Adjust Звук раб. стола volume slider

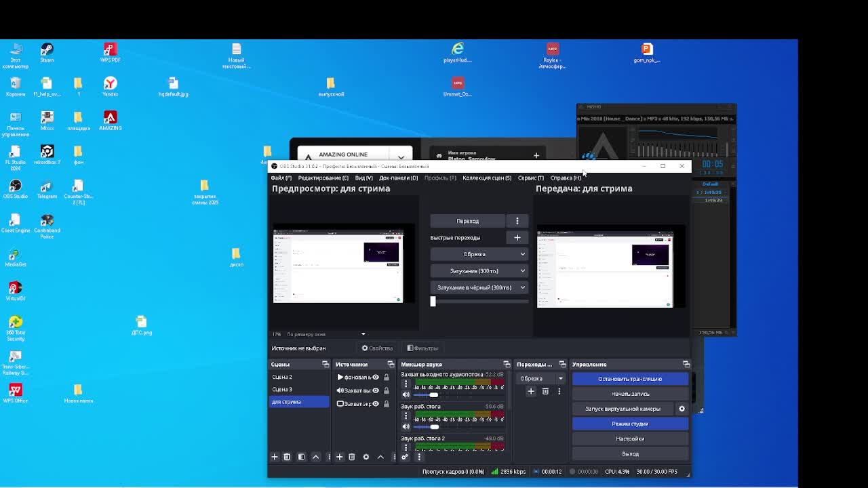pyautogui.click(x=434, y=426)
